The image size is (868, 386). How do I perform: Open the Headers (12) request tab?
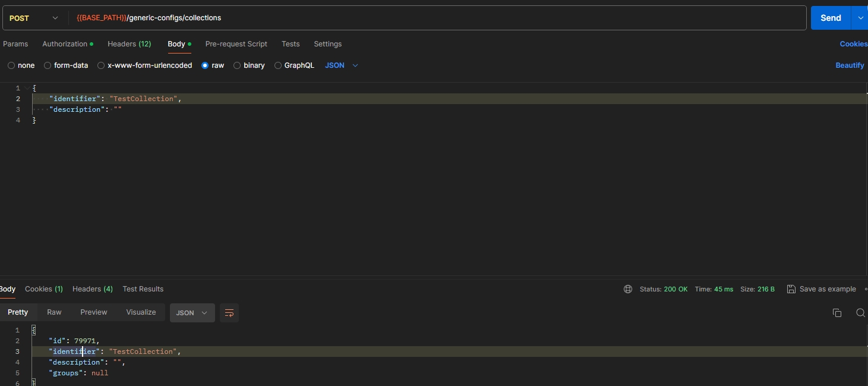click(x=129, y=44)
